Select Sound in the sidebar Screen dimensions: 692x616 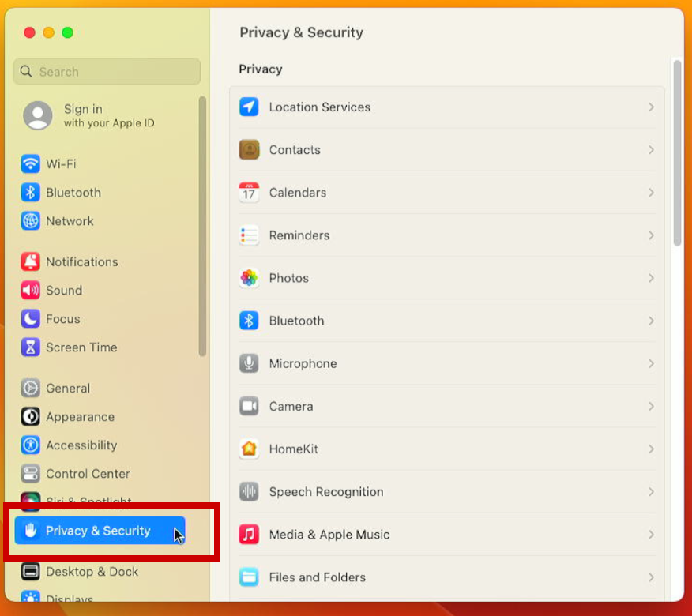click(64, 291)
